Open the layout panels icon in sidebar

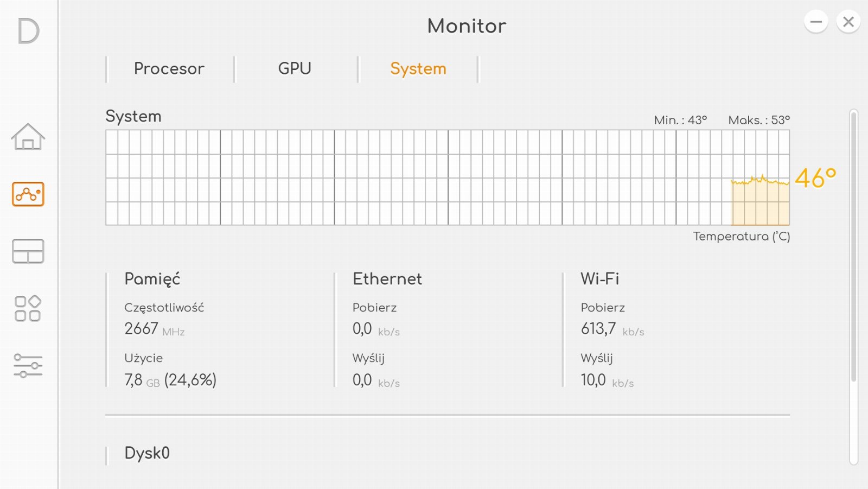28,251
